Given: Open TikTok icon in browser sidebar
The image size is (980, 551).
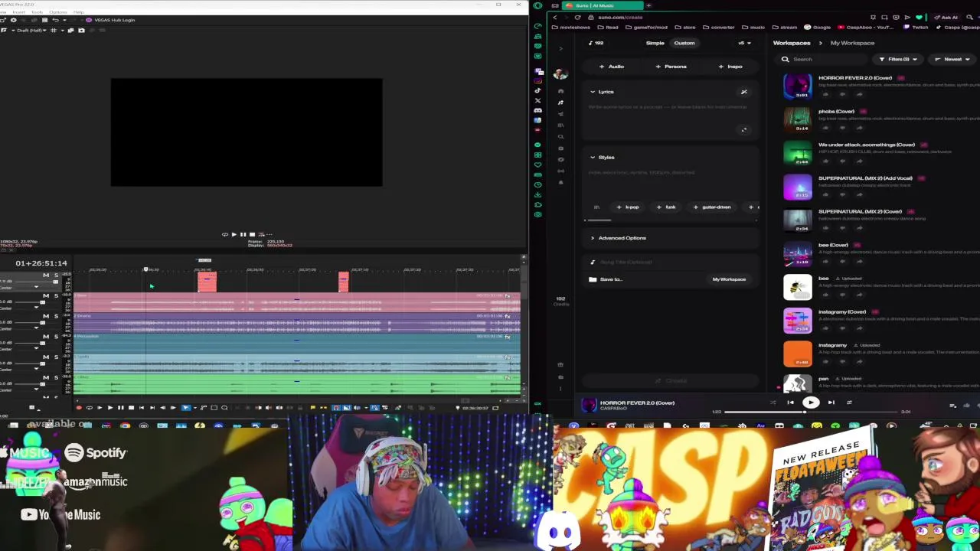Looking at the screenshot, I should click(538, 90).
